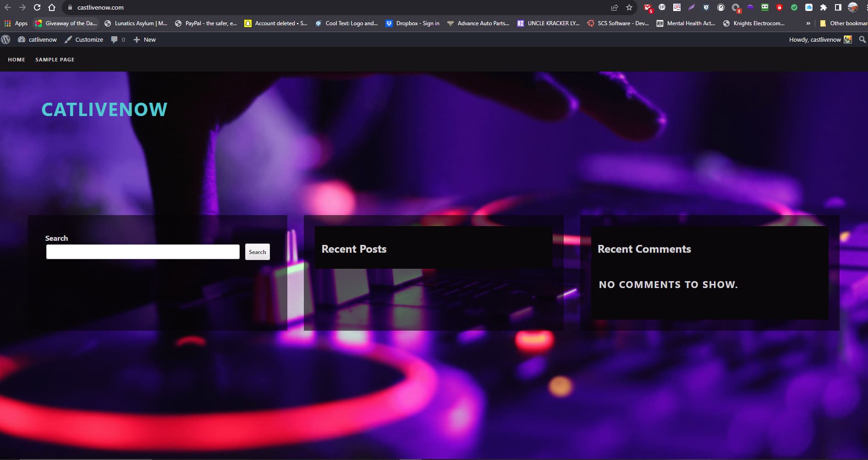Expand the hidden bookmarks overflow chevron
The height and width of the screenshot is (460, 868).
[x=808, y=23]
